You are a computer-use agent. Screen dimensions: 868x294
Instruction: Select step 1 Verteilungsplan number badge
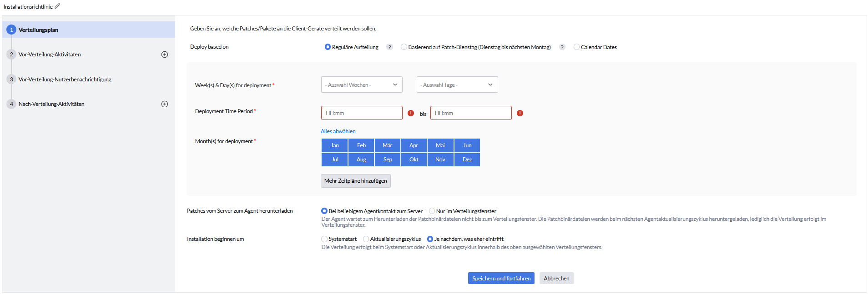(11, 30)
